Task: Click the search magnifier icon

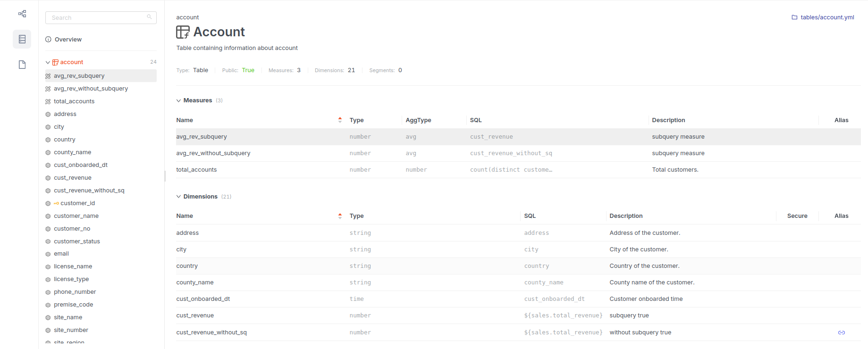Action: pyautogui.click(x=149, y=17)
